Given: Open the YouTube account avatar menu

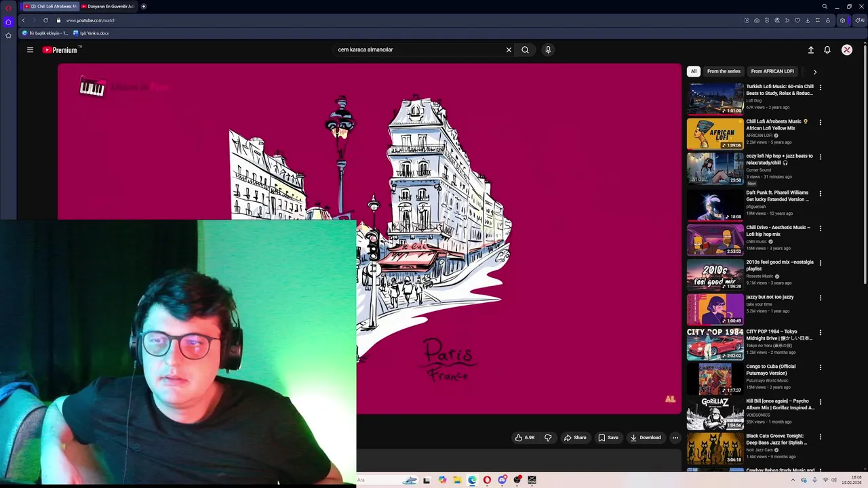Looking at the screenshot, I should pyautogui.click(x=847, y=49).
